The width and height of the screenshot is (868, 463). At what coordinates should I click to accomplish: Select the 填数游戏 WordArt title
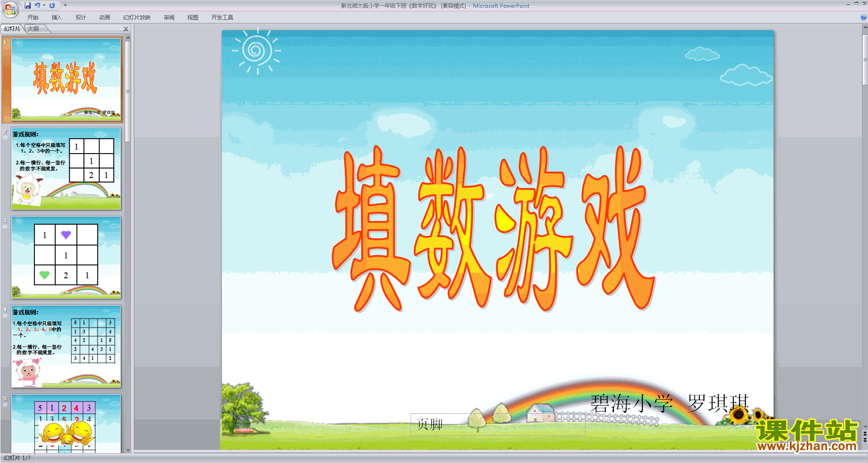tap(494, 229)
